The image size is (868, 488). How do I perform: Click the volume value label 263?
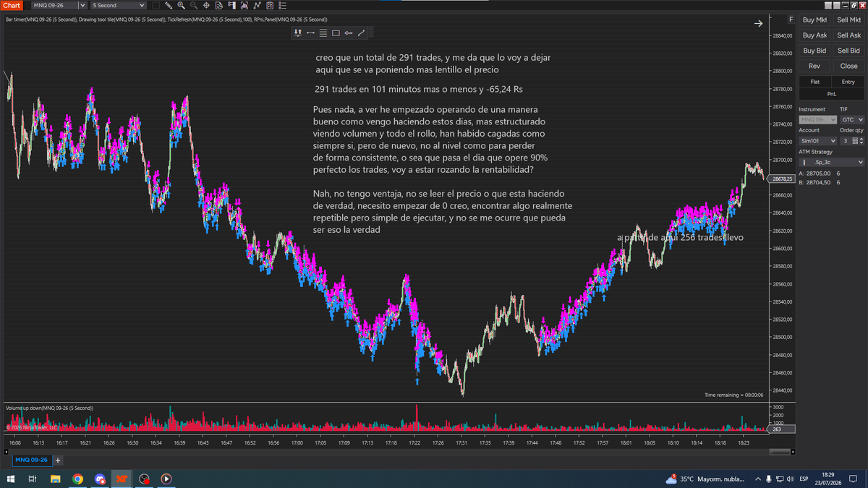click(783, 429)
